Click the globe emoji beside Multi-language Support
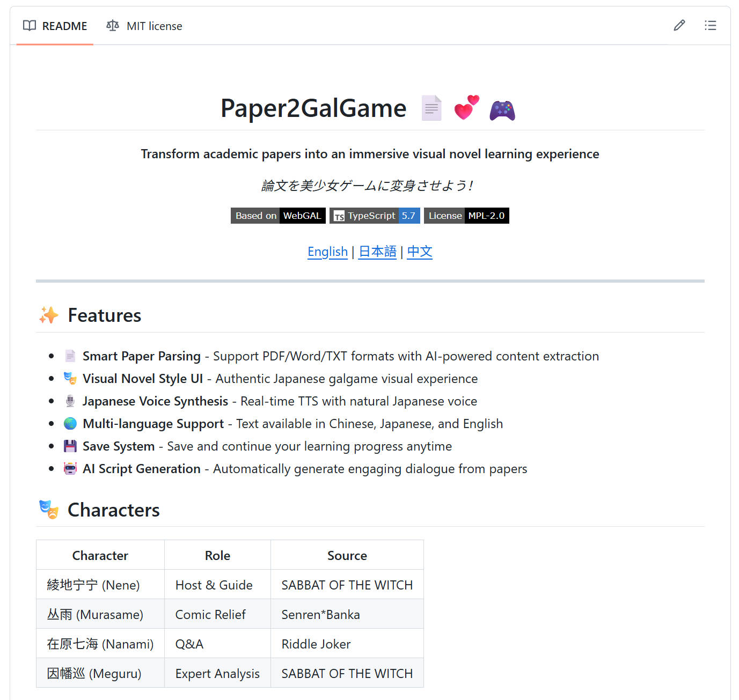 70,423
